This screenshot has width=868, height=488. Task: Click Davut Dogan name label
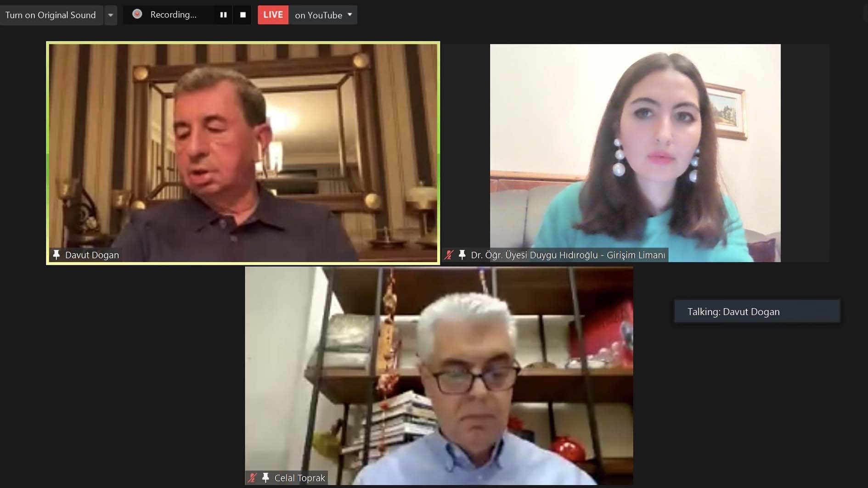click(92, 255)
